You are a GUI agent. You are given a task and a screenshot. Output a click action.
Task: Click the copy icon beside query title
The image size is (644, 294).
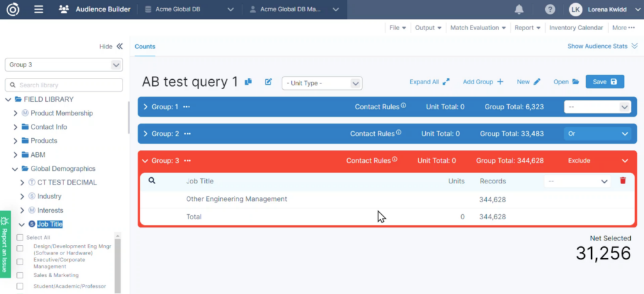pos(248,82)
